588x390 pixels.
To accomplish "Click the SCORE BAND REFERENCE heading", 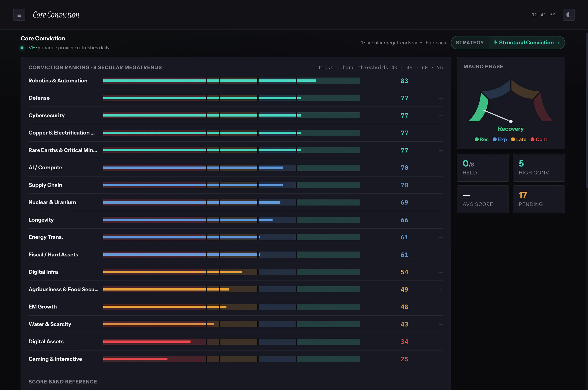I will (x=63, y=382).
